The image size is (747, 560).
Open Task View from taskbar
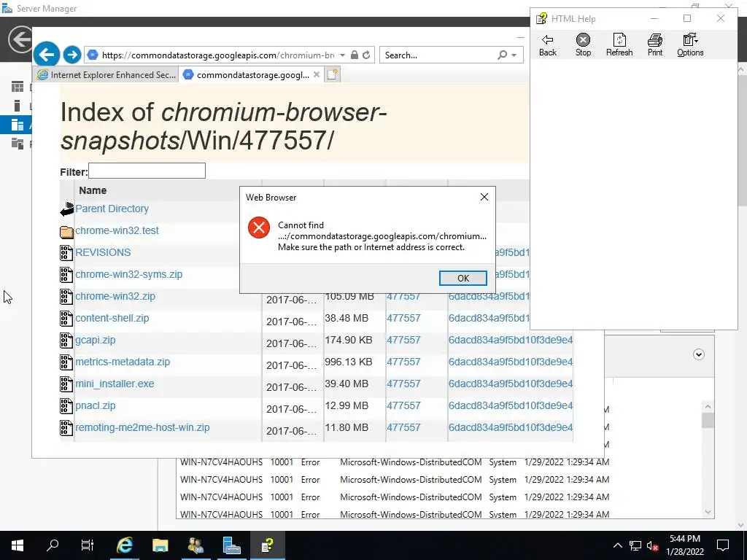tap(88, 545)
